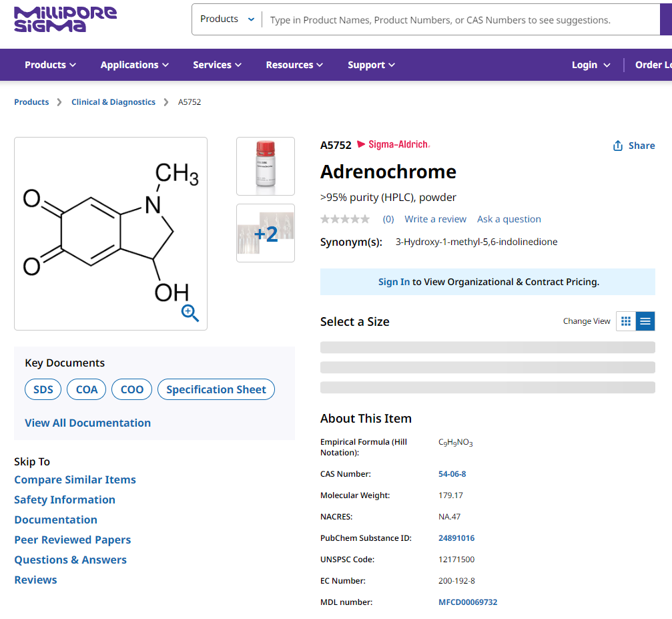
Task: Click the five-star rating icons
Action: click(x=344, y=219)
